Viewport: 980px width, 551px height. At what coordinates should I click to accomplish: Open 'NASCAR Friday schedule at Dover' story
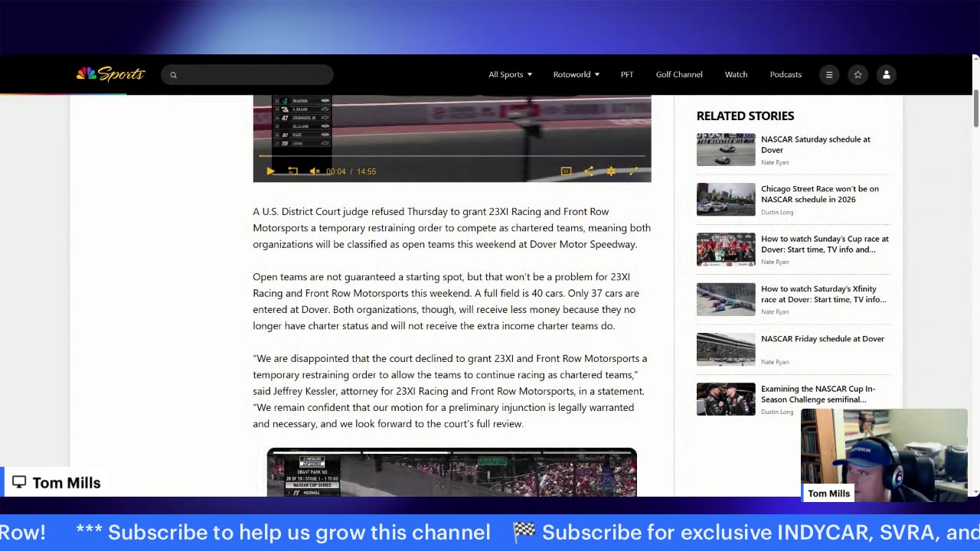(x=822, y=339)
